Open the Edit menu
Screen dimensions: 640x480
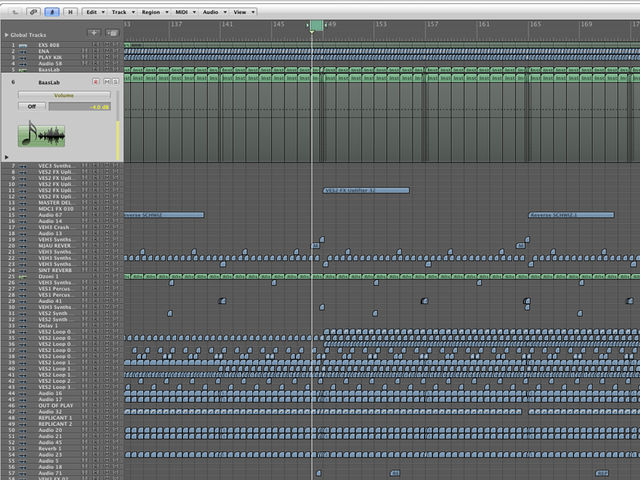click(x=95, y=12)
